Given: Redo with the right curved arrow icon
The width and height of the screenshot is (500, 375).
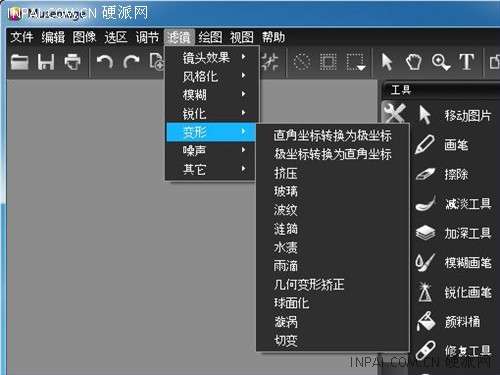Looking at the screenshot, I should (x=131, y=62).
